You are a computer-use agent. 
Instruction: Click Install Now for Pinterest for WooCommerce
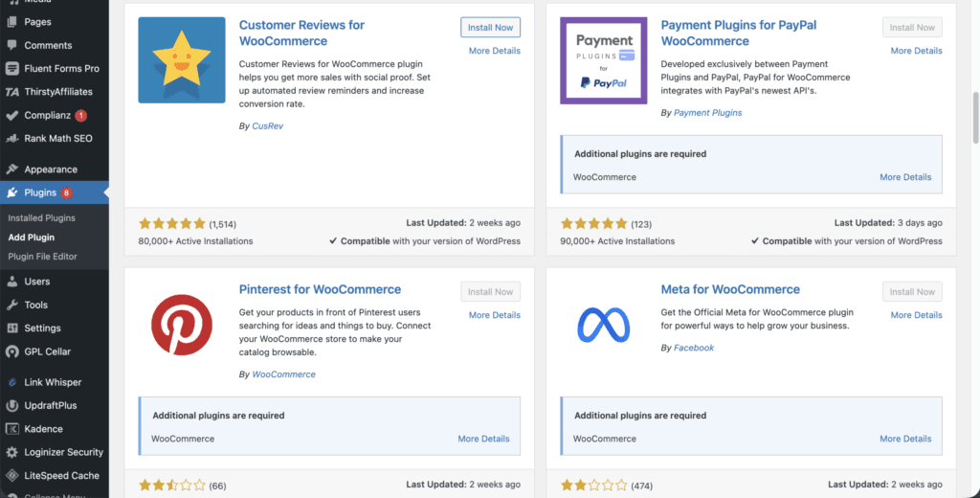pos(491,291)
